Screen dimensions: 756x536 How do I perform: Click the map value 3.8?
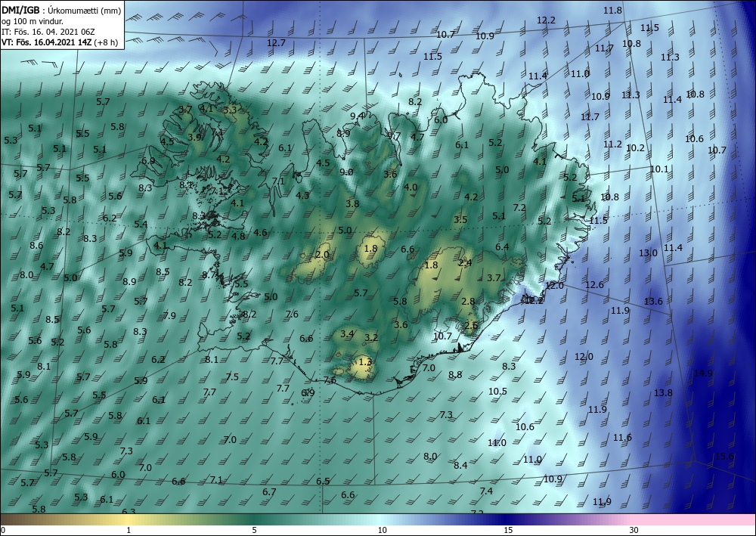tap(352, 203)
